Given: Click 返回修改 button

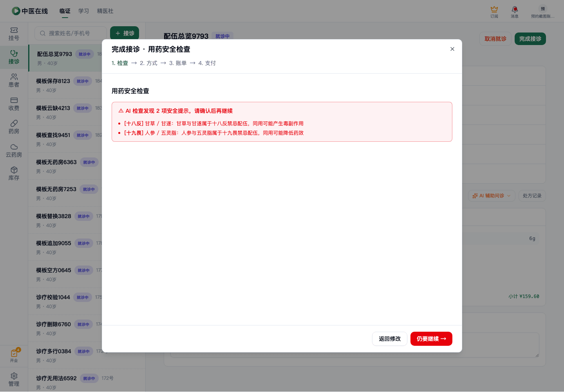Looking at the screenshot, I should click(x=390, y=339).
